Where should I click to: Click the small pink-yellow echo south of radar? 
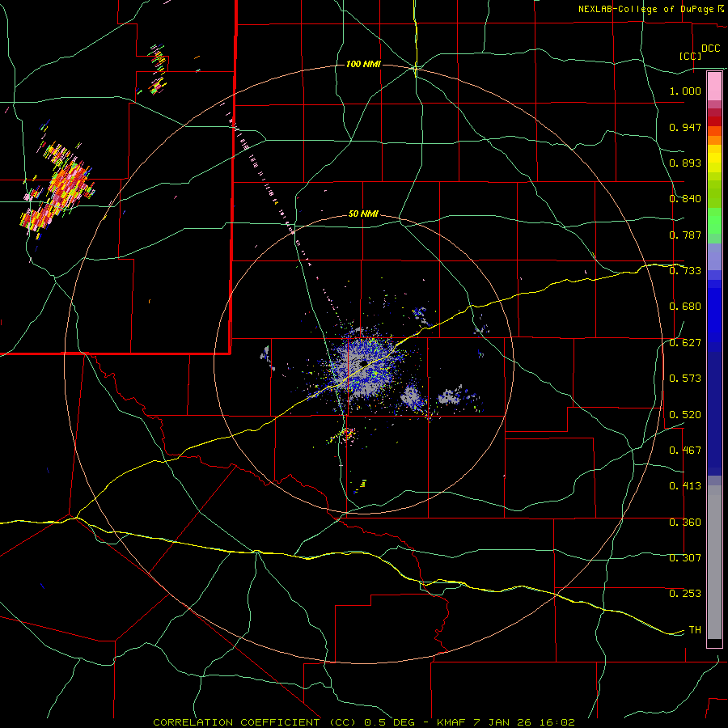[344, 435]
